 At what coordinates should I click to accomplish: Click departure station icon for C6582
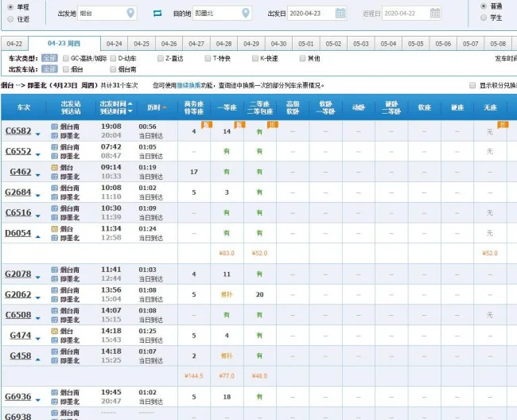[54, 126]
